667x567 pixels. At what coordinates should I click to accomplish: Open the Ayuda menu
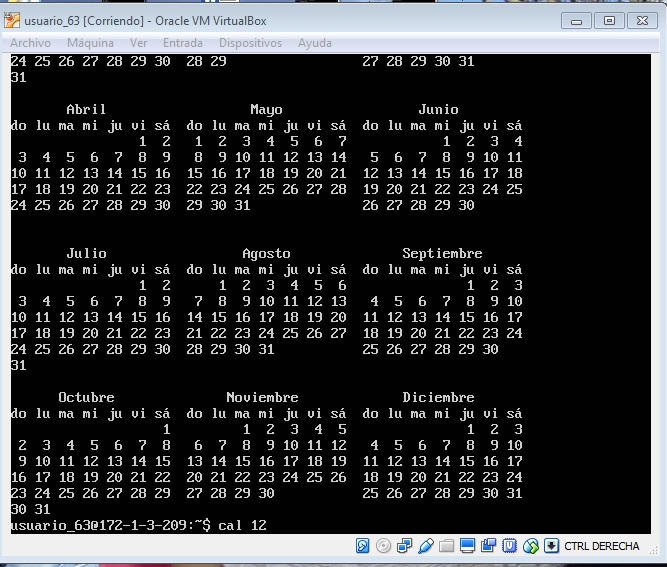click(315, 43)
